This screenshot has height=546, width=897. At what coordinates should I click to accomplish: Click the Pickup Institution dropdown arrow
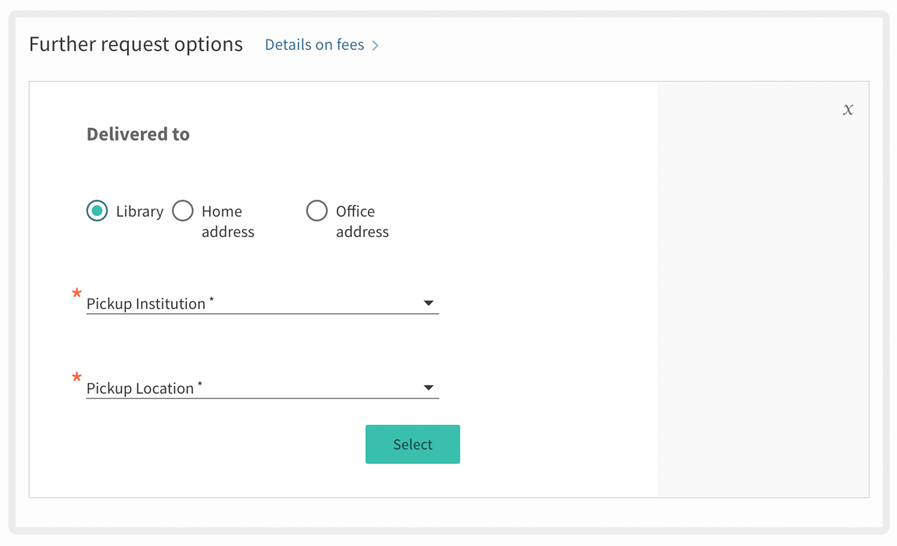[x=428, y=303]
